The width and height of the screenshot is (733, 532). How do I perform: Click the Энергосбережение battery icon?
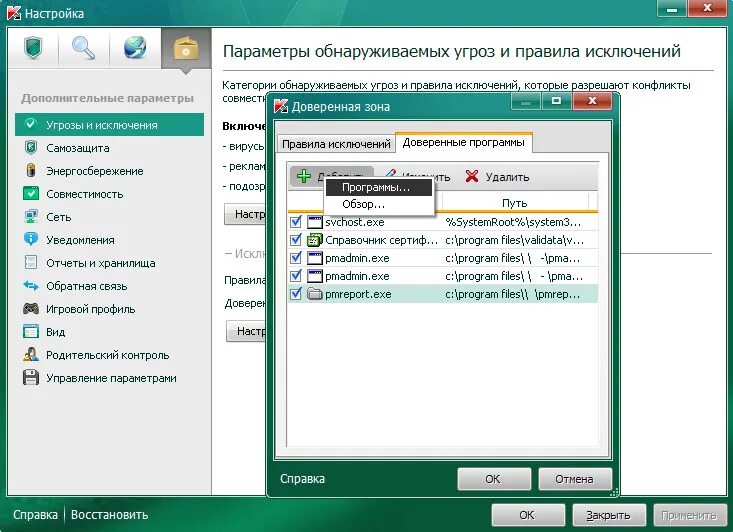click(x=31, y=170)
